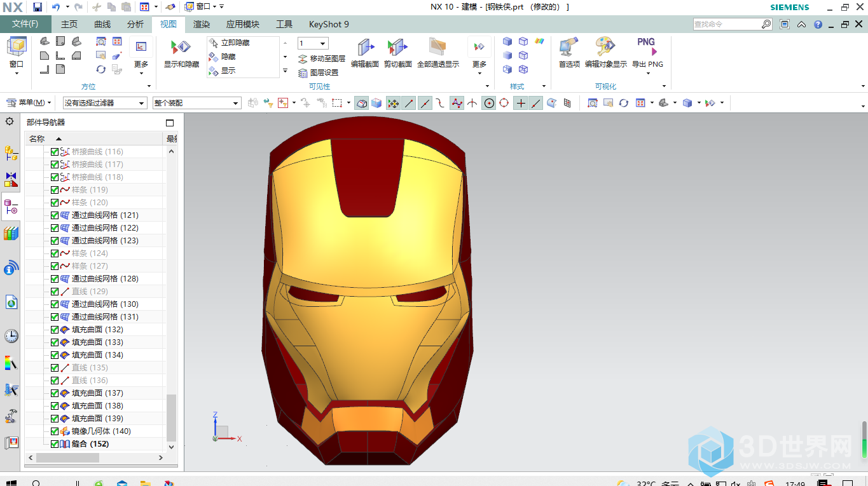
Task: Toggle checkbox for 填充曲面 (132)
Action: [x=54, y=330]
